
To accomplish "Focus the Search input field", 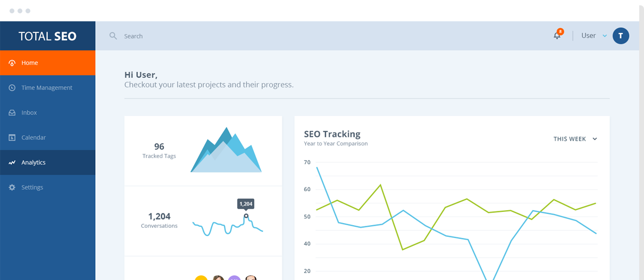I will [213, 36].
